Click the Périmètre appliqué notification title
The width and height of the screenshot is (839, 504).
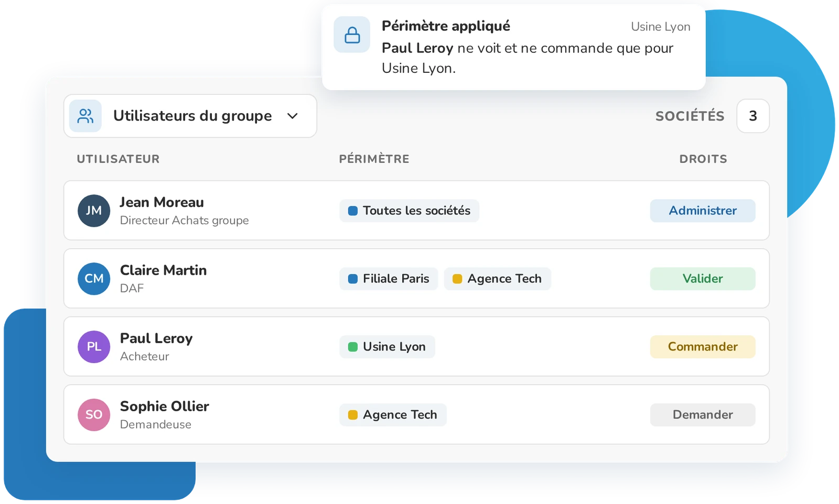tap(446, 26)
